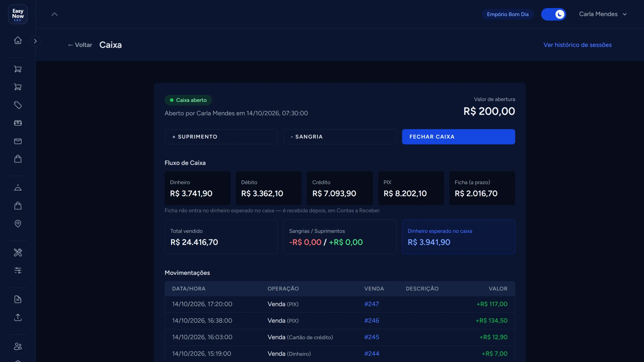Collapse the header with the up chevron
644x362 pixels.
54,14
